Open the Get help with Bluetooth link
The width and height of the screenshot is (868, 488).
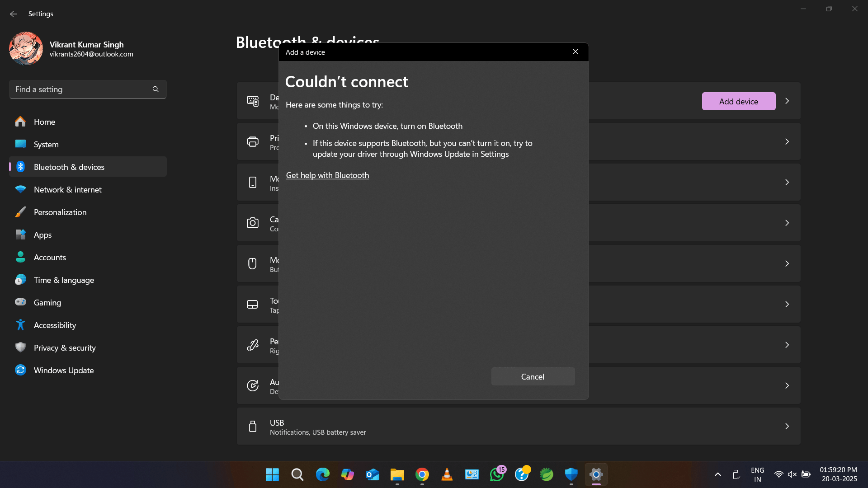327,175
